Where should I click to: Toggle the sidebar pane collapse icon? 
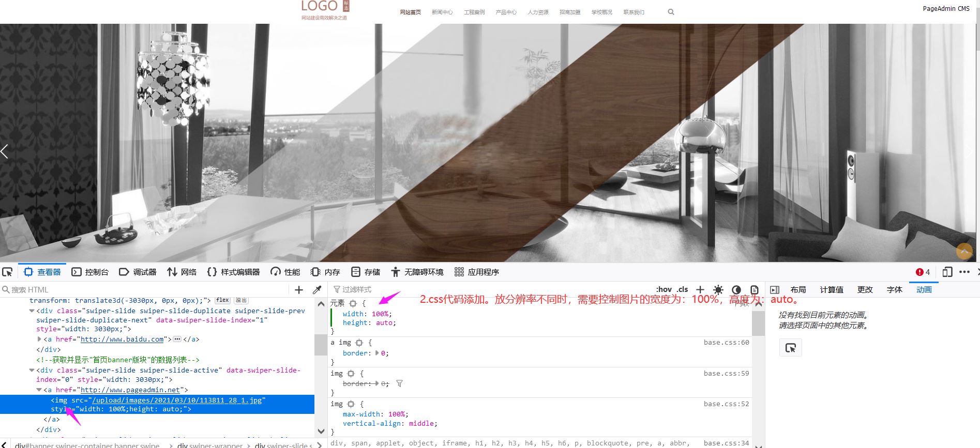pyautogui.click(x=775, y=290)
